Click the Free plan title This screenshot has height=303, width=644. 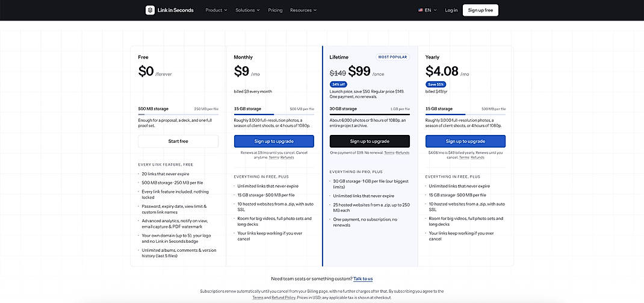pyautogui.click(x=143, y=57)
